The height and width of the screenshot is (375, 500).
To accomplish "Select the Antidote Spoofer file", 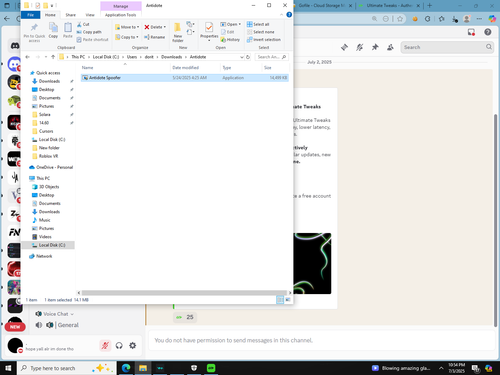I will [184, 78].
